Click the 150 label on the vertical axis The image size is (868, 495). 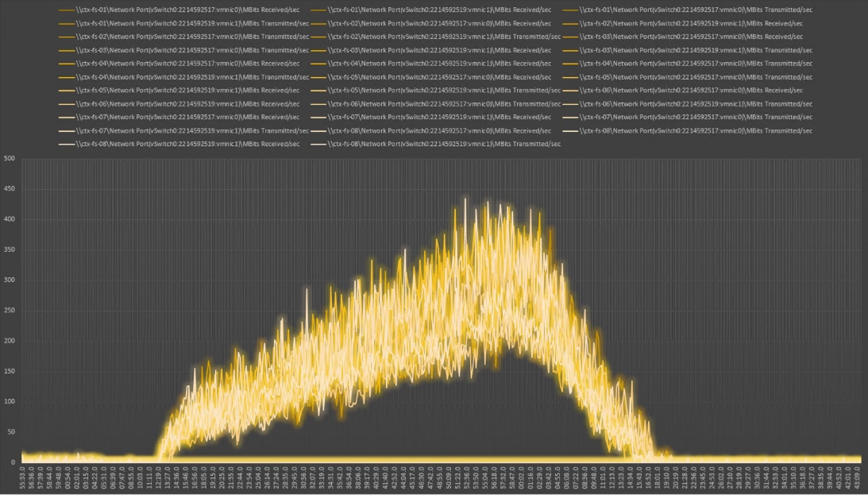(x=10, y=372)
